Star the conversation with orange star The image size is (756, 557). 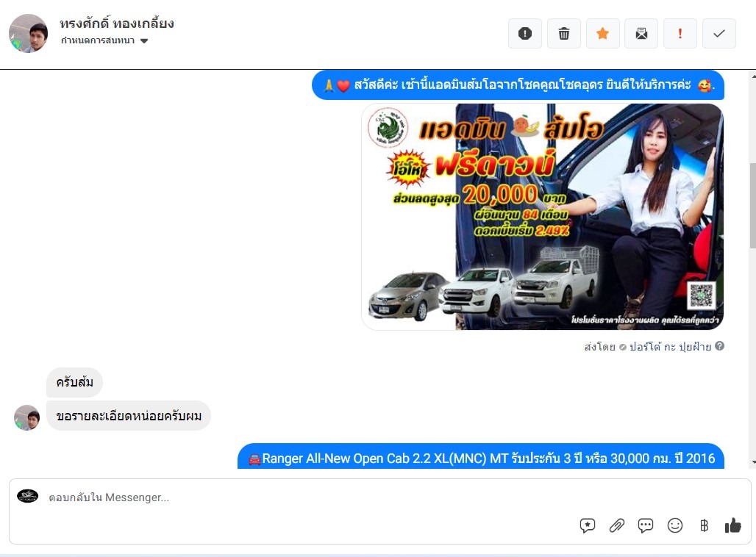click(x=602, y=33)
